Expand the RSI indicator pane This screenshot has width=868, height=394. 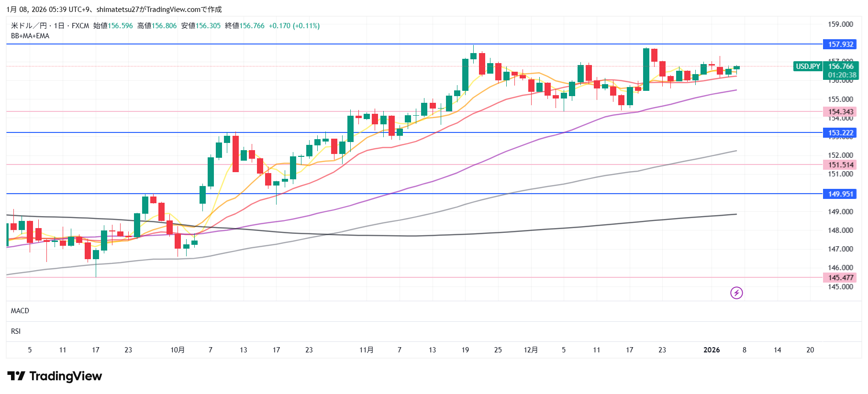pyautogui.click(x=16, y=331)
